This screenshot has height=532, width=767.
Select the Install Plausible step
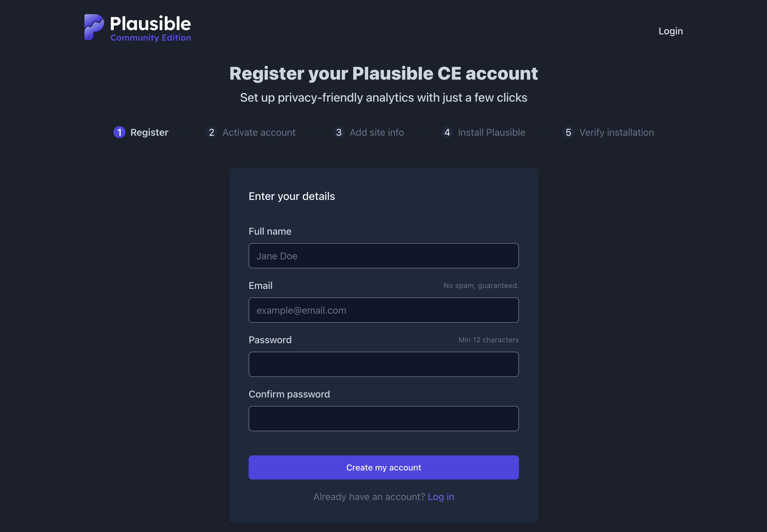pyautogui.click(x=491, y=132)
